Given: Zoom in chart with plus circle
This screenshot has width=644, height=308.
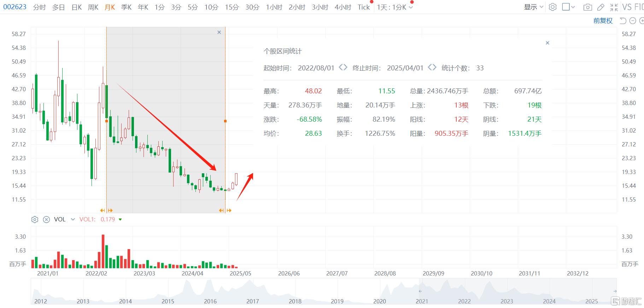Looking at the screenshot, I should coord(642,21).
